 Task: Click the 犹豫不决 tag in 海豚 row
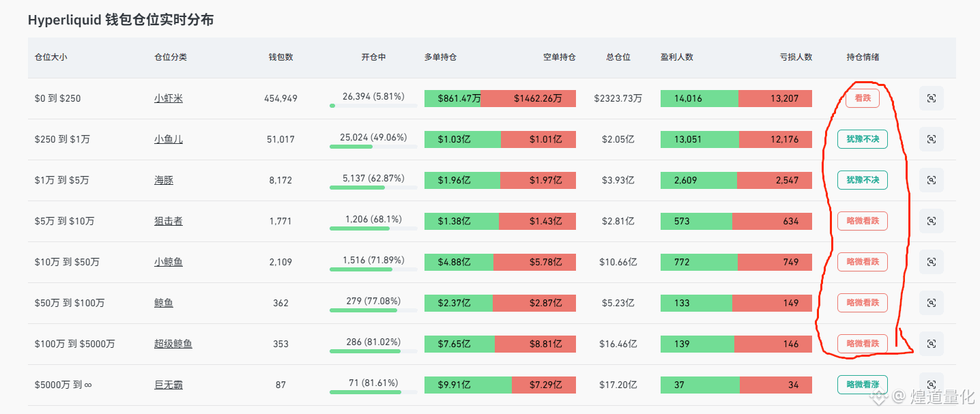tap(863, 180)
